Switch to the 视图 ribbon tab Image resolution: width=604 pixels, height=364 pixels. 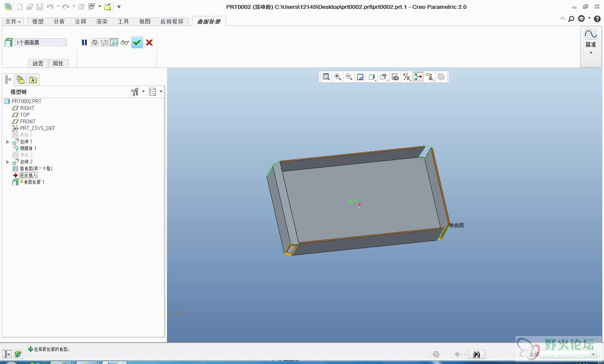coord(145,21)
